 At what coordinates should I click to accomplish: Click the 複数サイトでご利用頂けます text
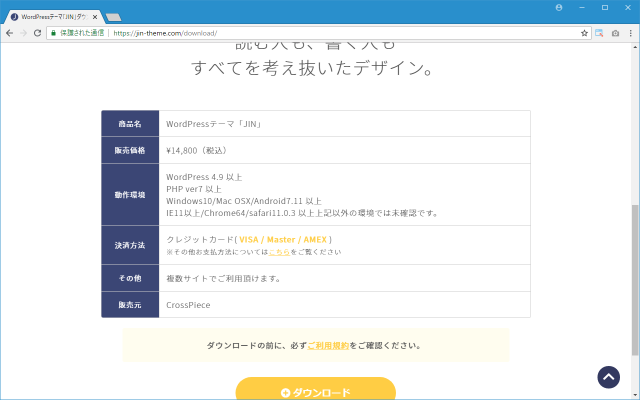[x=223, y=278]
